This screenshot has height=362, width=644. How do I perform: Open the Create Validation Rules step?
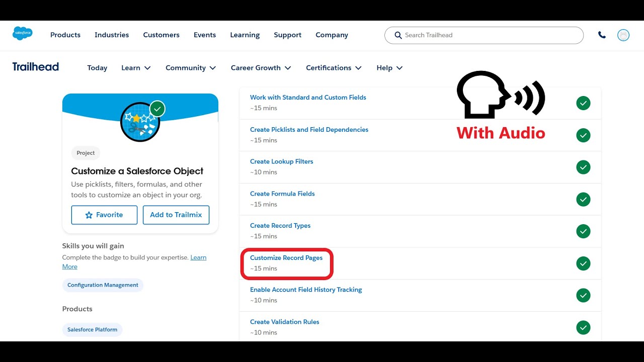(285, 322)
